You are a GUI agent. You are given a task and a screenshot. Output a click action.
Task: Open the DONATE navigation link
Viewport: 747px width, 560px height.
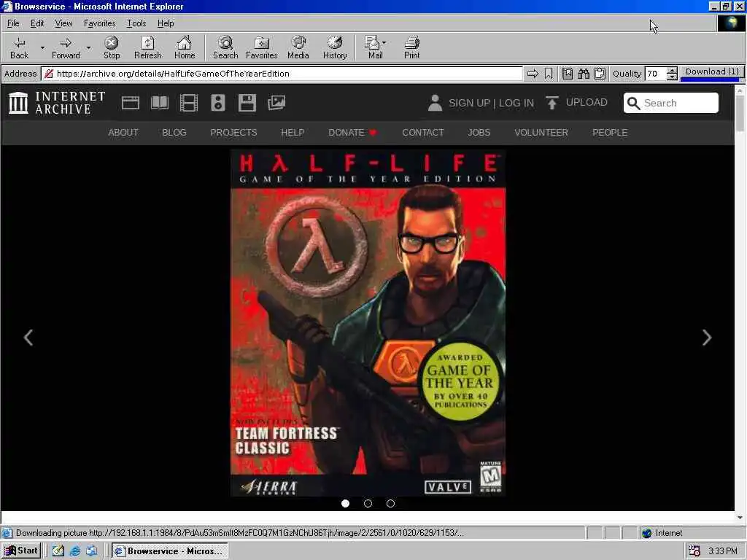pyautogui.click(x=352, y=133)
